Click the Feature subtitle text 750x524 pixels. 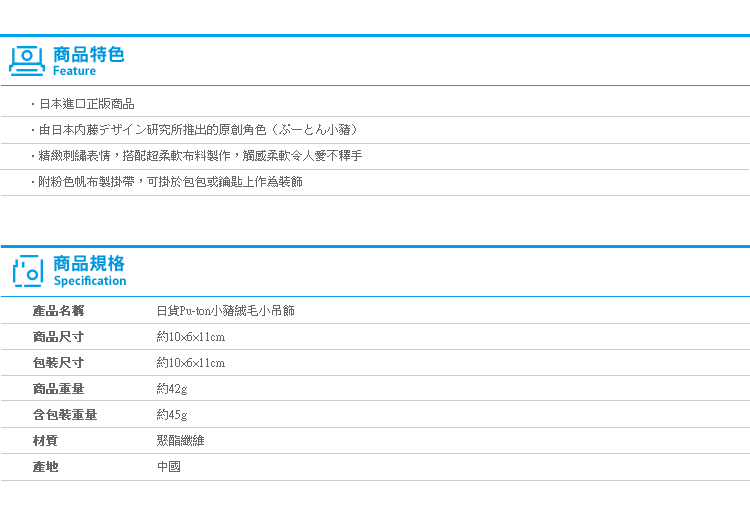74,71
